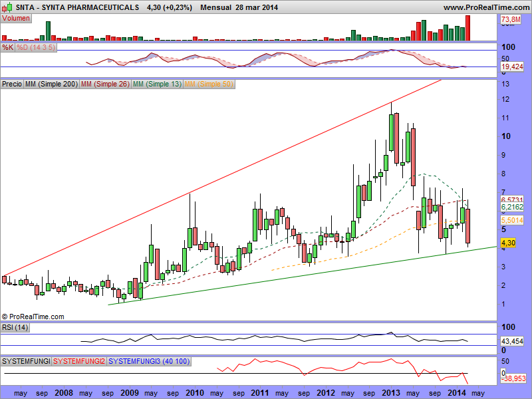Click the 13 price level on the axis
The image size is (532, 399).
505,84
